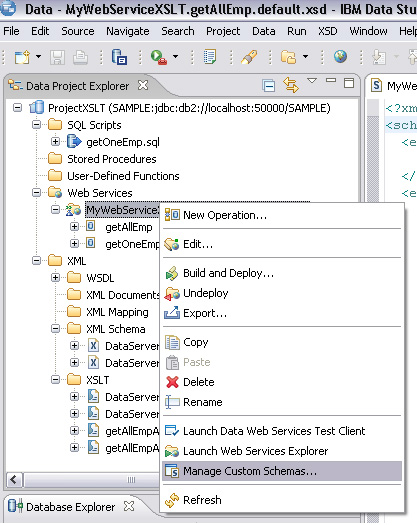Viewport: 417px width, 525px height.
Task: Click the globe web browser toolbar icon
Action: tap(340, 56)
